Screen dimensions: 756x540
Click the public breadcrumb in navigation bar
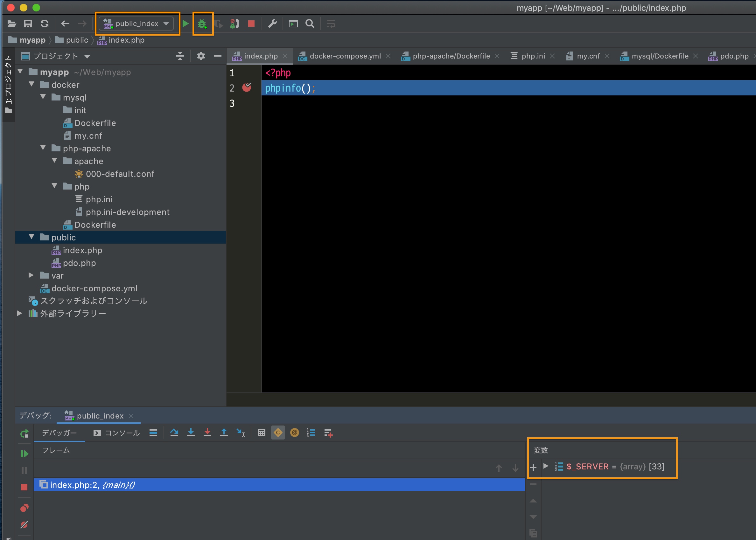pos(77,40)
